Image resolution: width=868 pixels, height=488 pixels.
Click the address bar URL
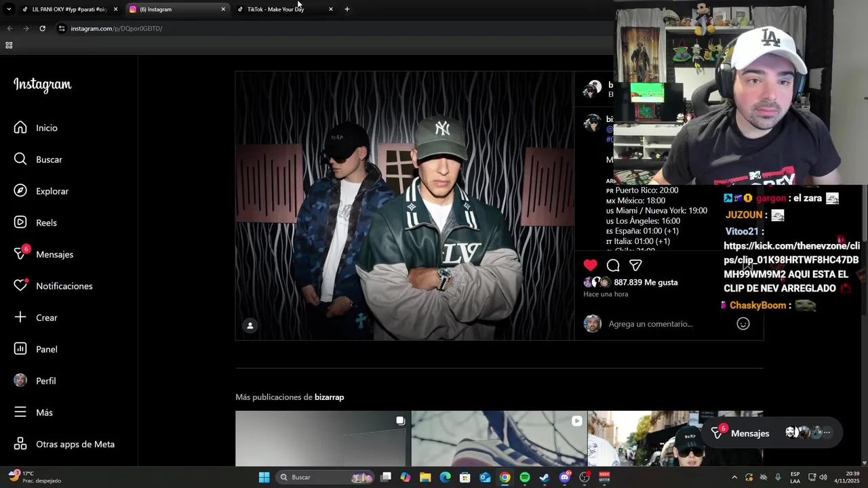point(117,28)
